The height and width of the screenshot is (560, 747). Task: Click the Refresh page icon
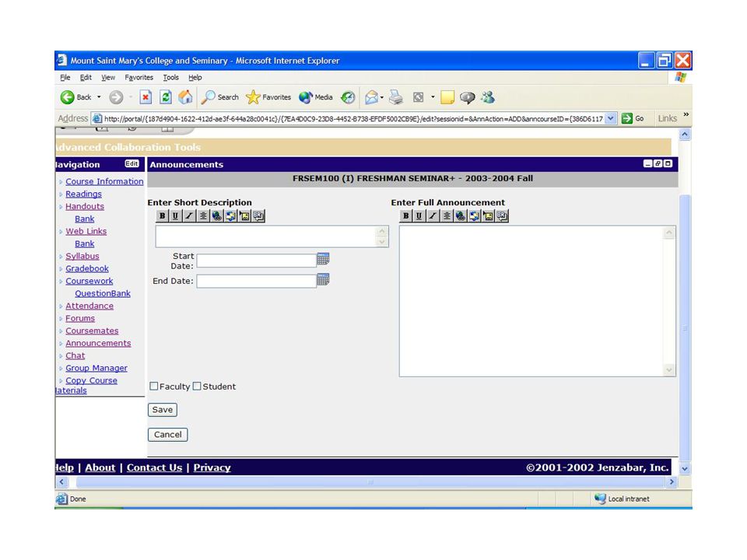pyautogui.click(x=165, y=97)
